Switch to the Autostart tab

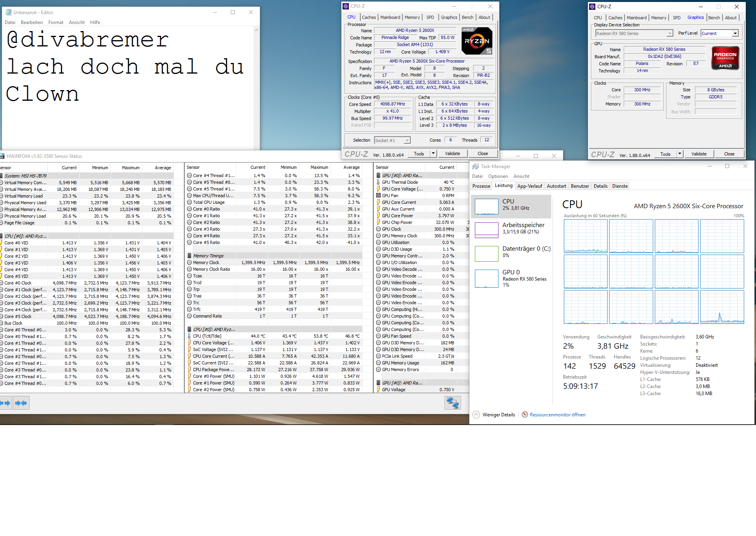(x=556, y=186)
